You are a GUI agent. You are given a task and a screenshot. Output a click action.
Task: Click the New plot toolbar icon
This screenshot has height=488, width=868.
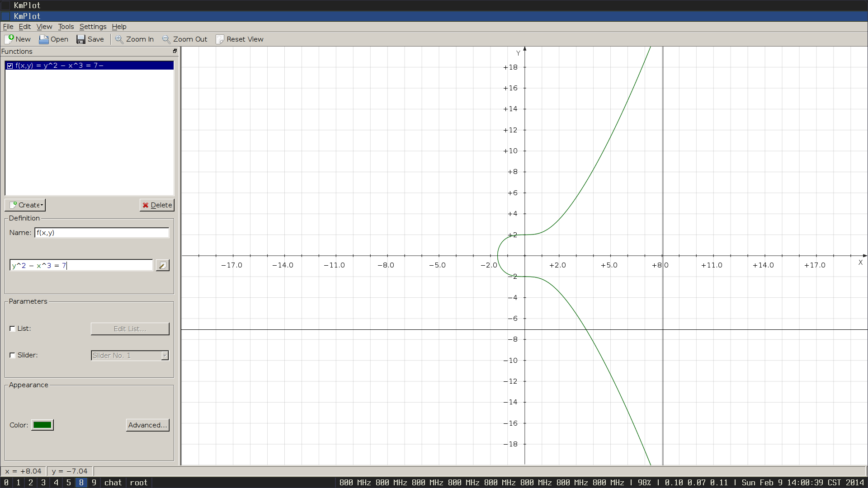pos(9,39)
